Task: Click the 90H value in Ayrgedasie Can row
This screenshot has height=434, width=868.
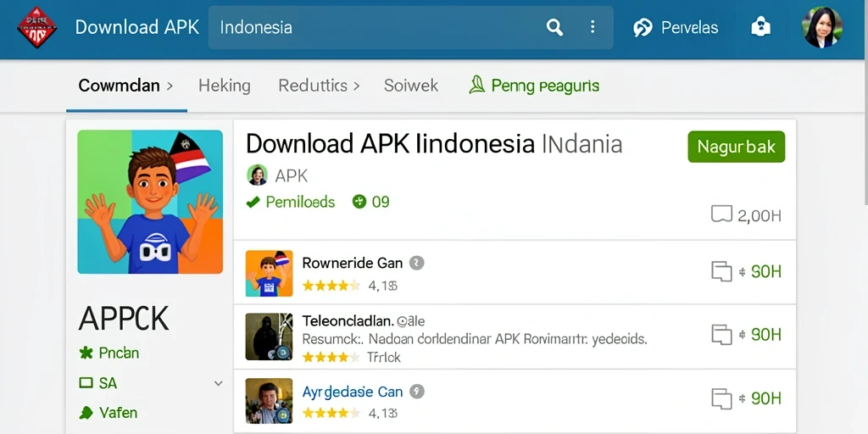Action: point(766,398)
